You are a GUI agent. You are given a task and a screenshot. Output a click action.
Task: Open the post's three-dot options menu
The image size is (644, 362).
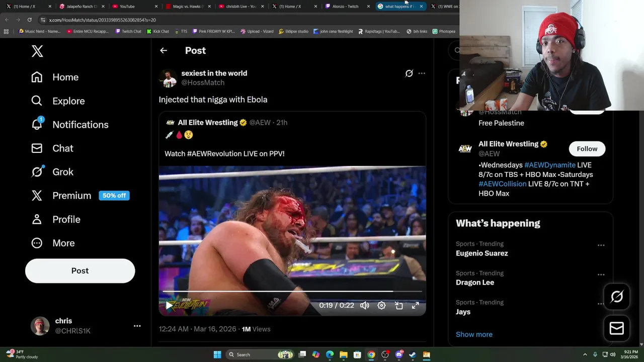422,73
